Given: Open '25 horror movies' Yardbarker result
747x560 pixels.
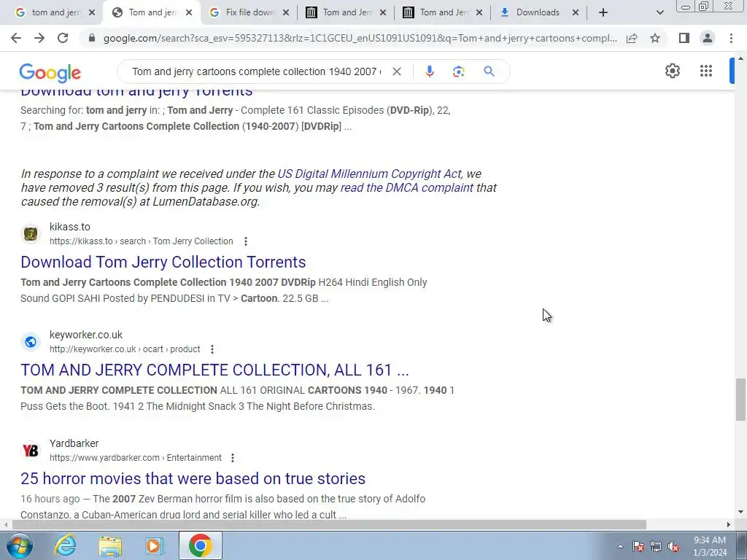Looking at the screenshot, I should point(193,478).
